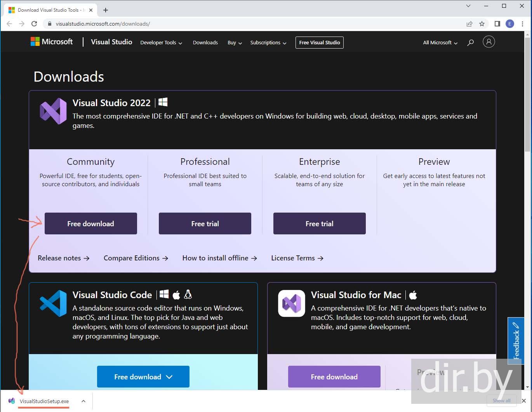Viewport: 532px width, 412px height.
Task: Expand the Developer Tools dropdown
Action: (161, 43)
